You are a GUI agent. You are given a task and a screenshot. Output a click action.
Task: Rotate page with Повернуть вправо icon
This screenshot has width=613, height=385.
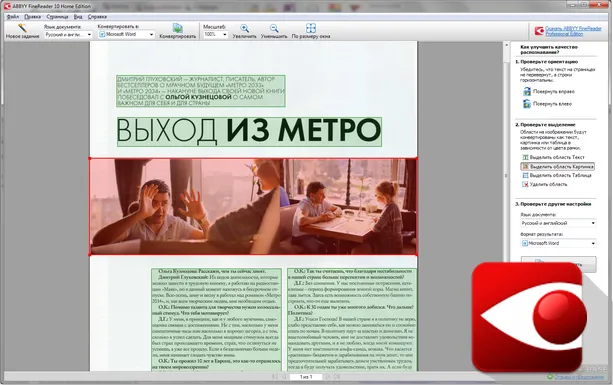pos(527,91)
